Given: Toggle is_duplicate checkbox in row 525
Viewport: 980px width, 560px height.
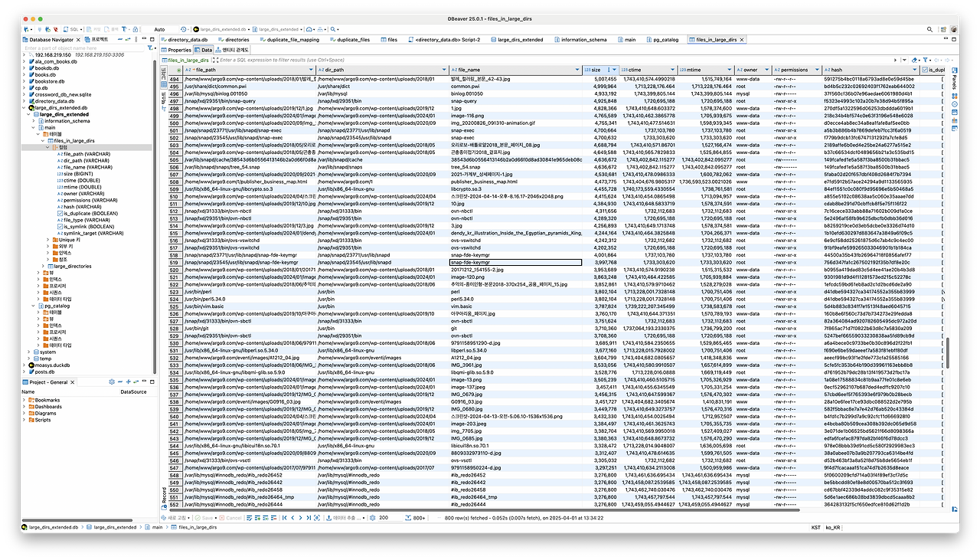Looking at the screenshot, I should [943, 306].
